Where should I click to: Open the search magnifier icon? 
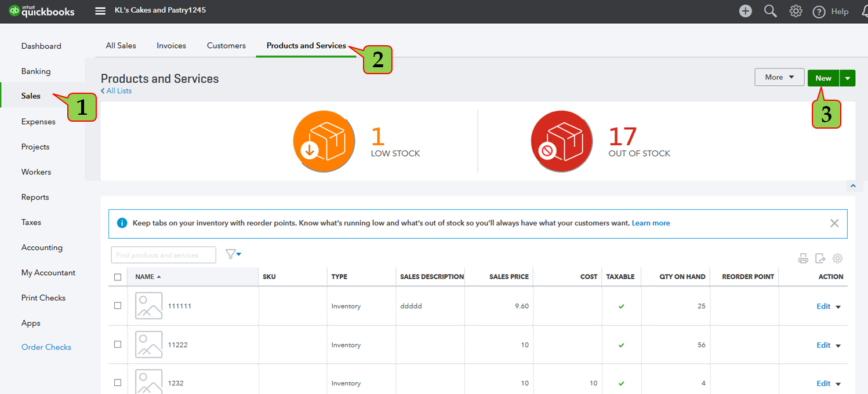click(x=771, y=11)
